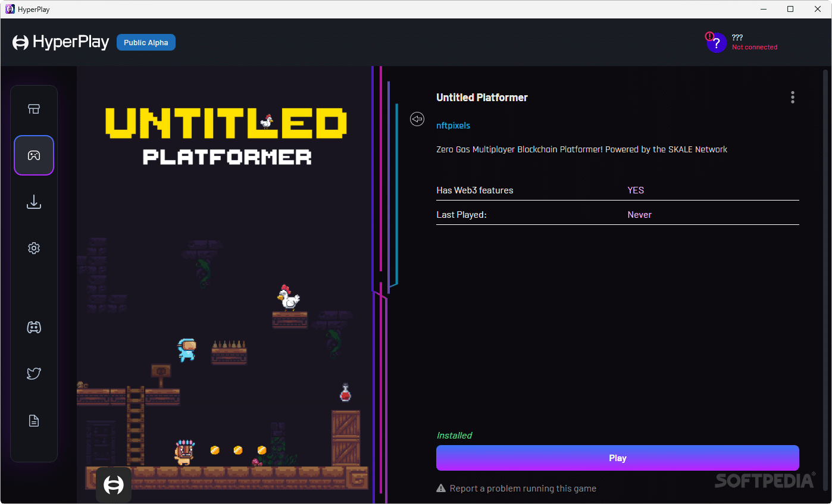Open the Docs page icon
The width and height of the screenshot is (832, 504).
[x=34, y=421]
